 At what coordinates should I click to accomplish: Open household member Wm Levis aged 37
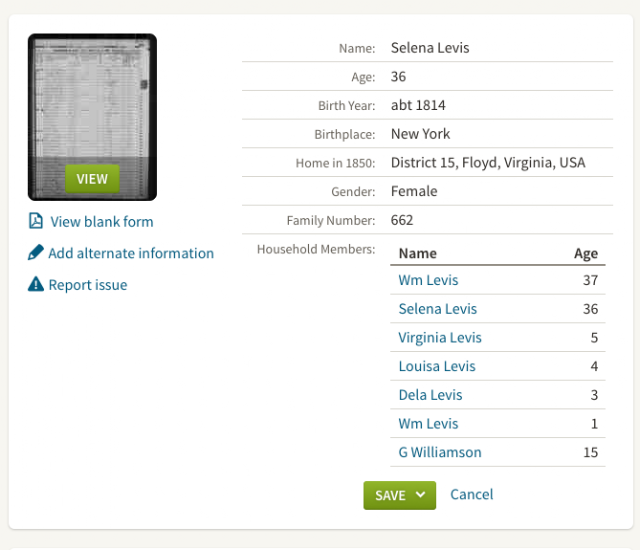tap(428, 280)
